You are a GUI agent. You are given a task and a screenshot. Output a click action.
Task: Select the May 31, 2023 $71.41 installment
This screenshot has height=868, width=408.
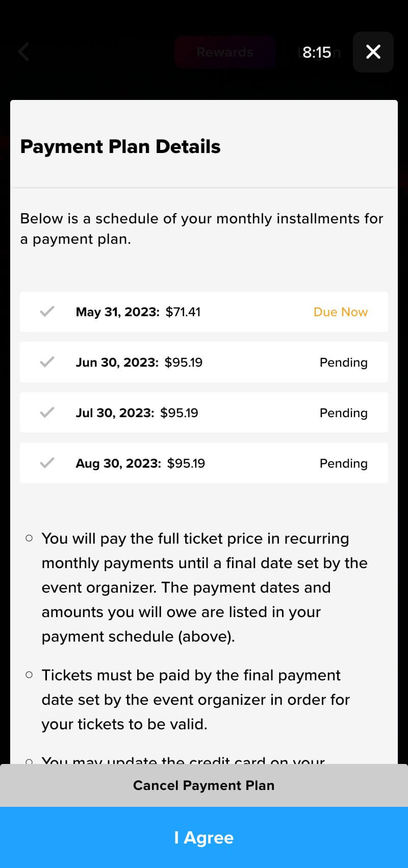tap(138, 312)
